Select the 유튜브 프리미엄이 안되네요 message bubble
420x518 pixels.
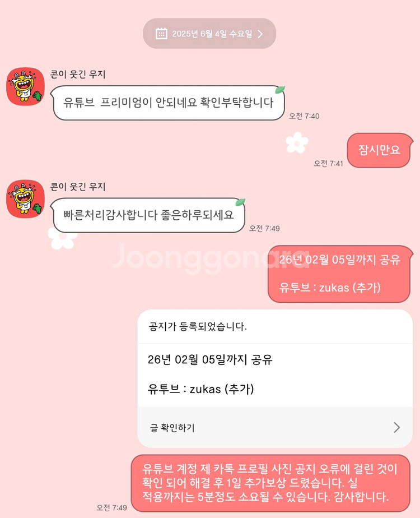[168, 103]
